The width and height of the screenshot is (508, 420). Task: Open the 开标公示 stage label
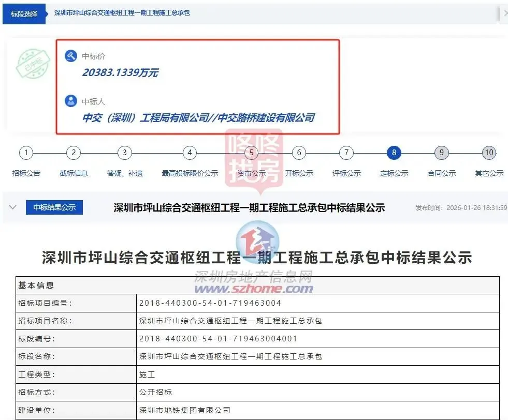(x=299, y=173)
